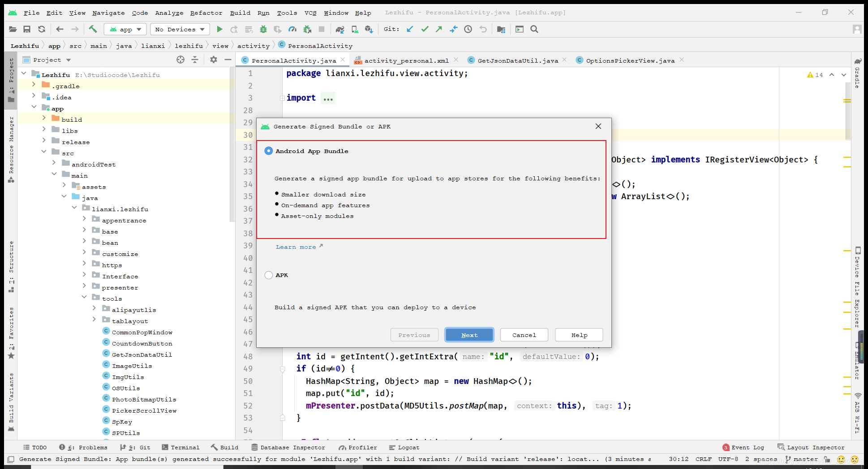The height and width of the screenshot is (469, 868).
Task: Click the Open folder toolbar icon
Action: click(13, 30)
